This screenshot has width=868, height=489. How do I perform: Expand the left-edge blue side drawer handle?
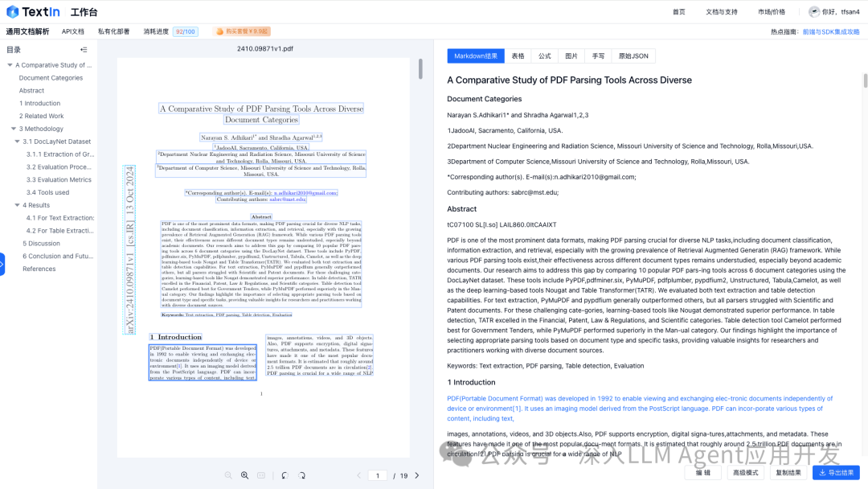click(x=2, y=264)
